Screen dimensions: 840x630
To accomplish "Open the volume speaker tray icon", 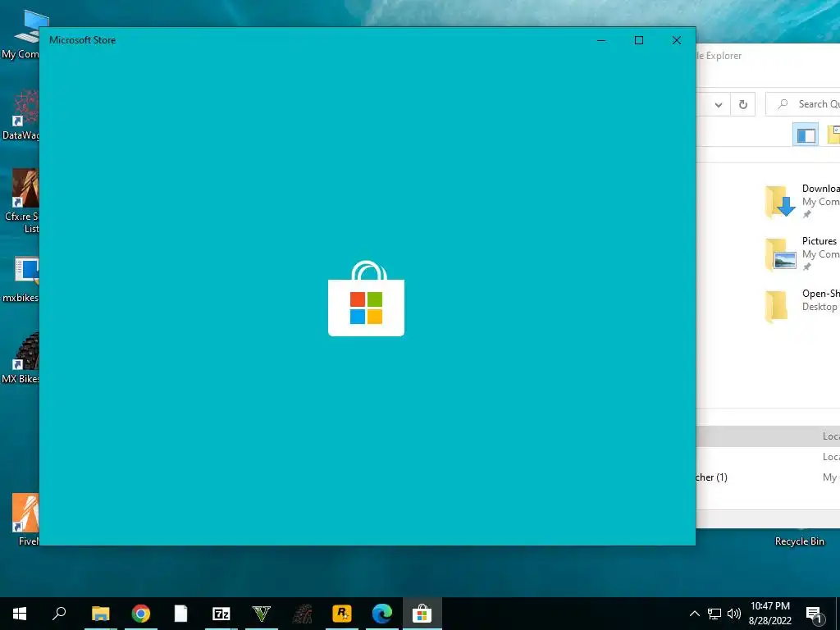I will click(734, 614).
